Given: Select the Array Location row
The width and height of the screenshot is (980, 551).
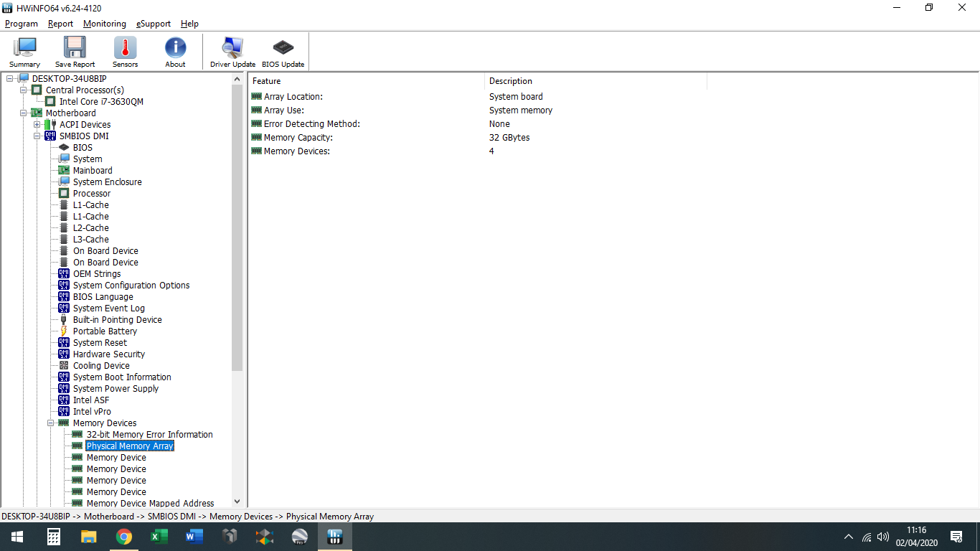Looking at the screenshot, I should pos(479,96).
